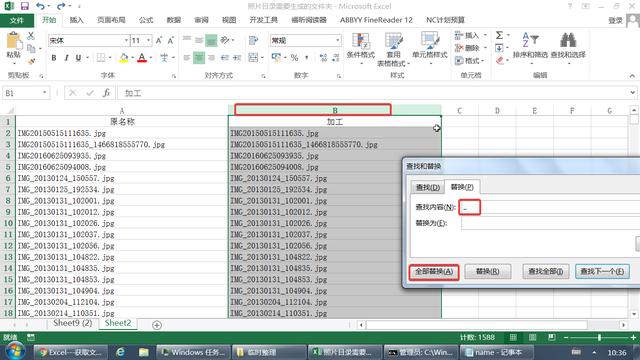Collapse the ribbon with the chevron
The width and height of the screenshot is (640, 360).
point(632,76)
